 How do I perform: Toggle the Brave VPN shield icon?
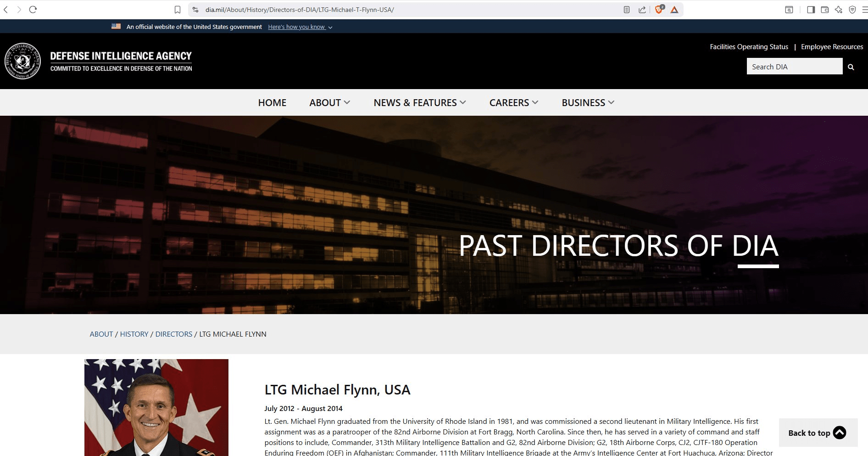(x=852, y=10)
